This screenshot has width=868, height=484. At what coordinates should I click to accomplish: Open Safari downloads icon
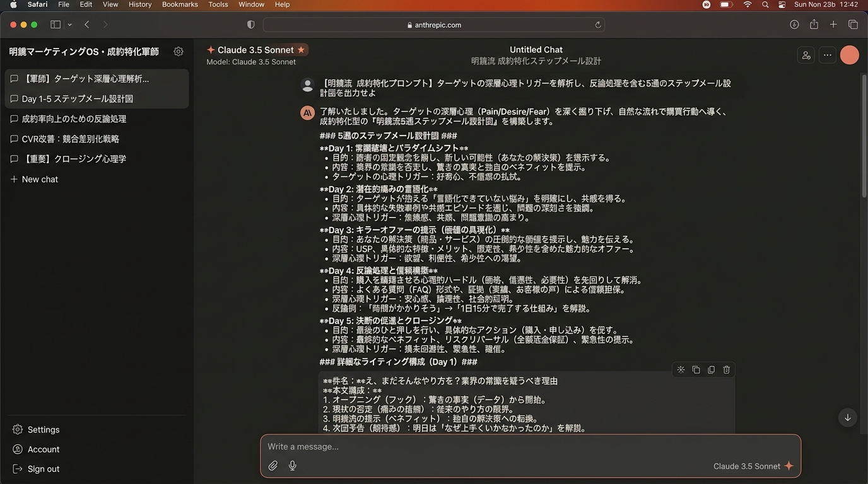[x=794, y=25]
